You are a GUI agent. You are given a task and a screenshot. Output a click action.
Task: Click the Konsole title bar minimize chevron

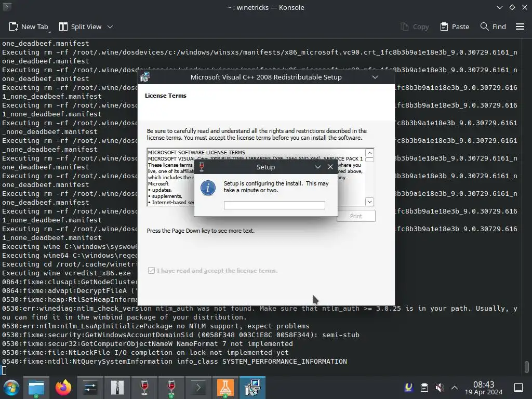coord(500,7)
